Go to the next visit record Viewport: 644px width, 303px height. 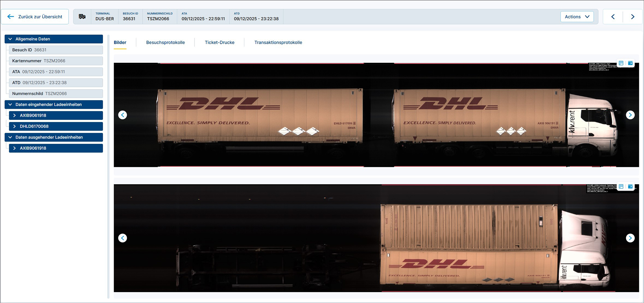(x=632, y=17)
